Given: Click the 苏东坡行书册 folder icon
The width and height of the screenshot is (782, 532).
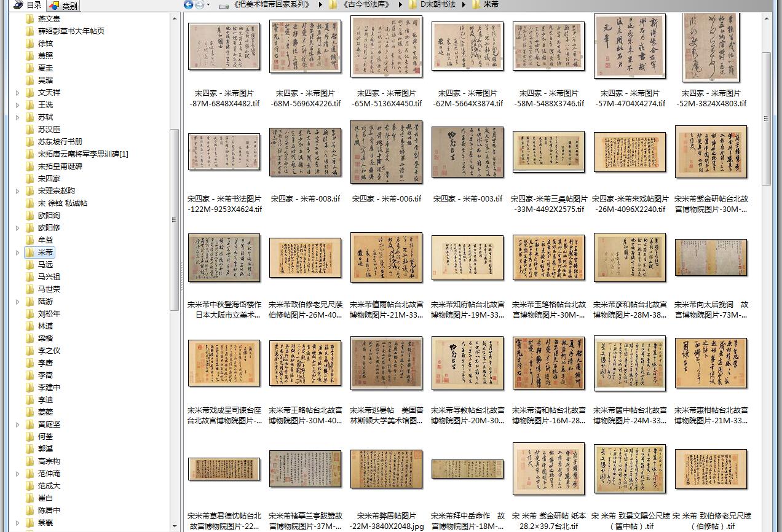Looking at the screenshot, I should click(30, 141).
